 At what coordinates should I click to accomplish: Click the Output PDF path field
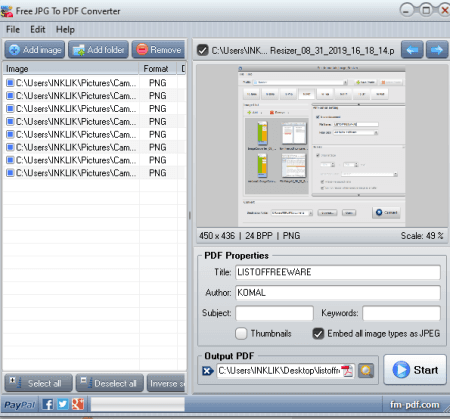(279, 371)
